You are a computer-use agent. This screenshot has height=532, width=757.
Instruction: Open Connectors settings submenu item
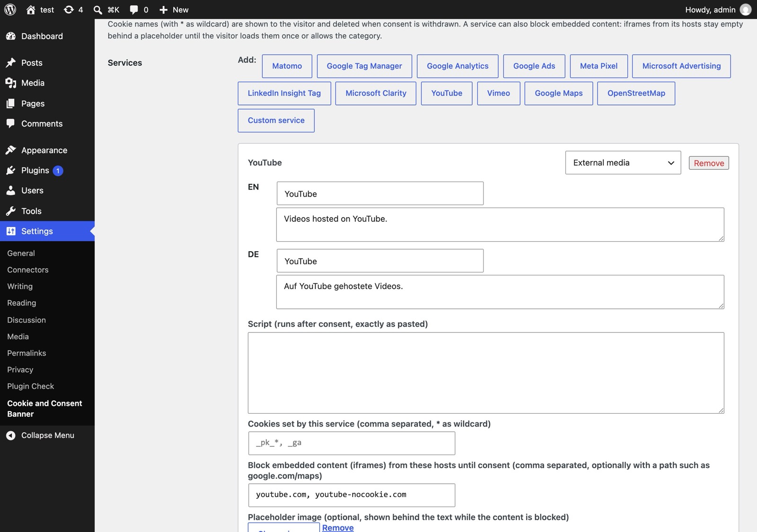[x=28, y=270]
